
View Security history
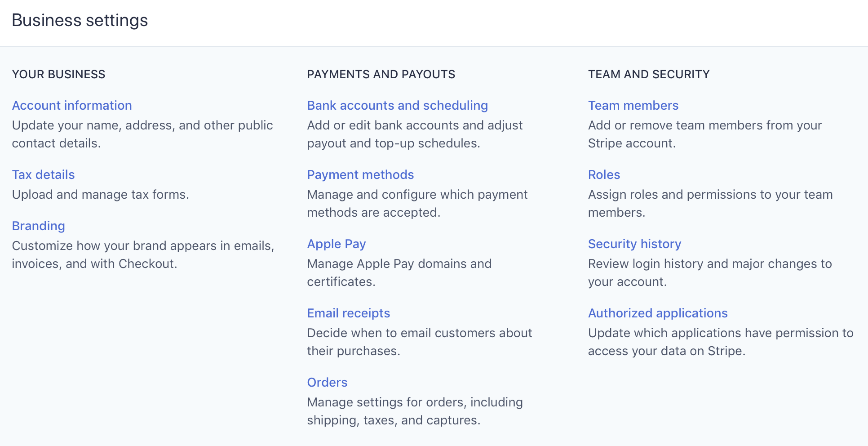point(634,244)
